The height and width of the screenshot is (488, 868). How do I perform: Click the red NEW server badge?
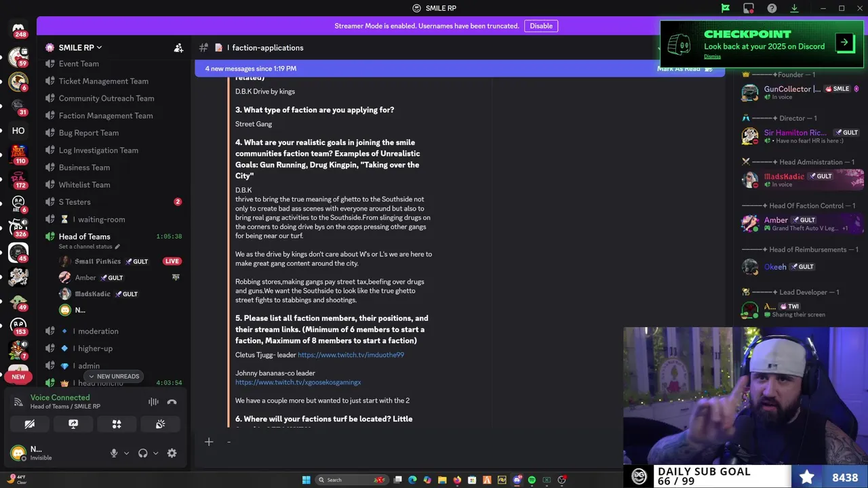tap(18, 377)
